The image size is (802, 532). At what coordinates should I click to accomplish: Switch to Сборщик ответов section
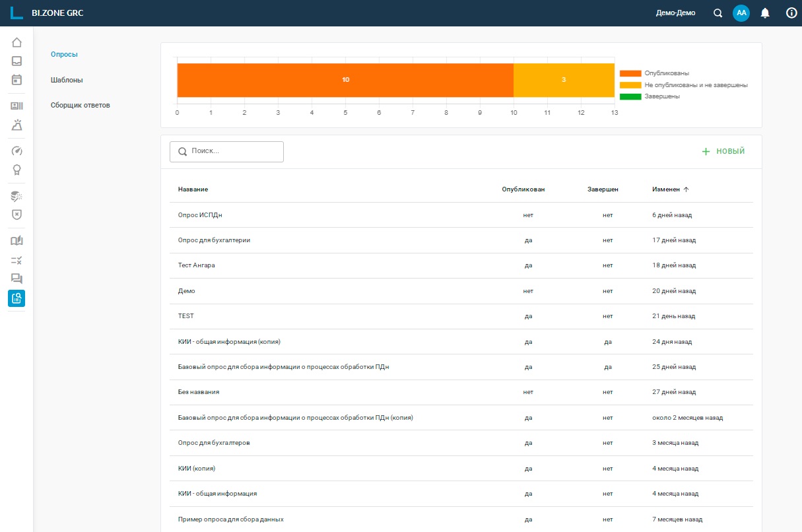[81, 105]
